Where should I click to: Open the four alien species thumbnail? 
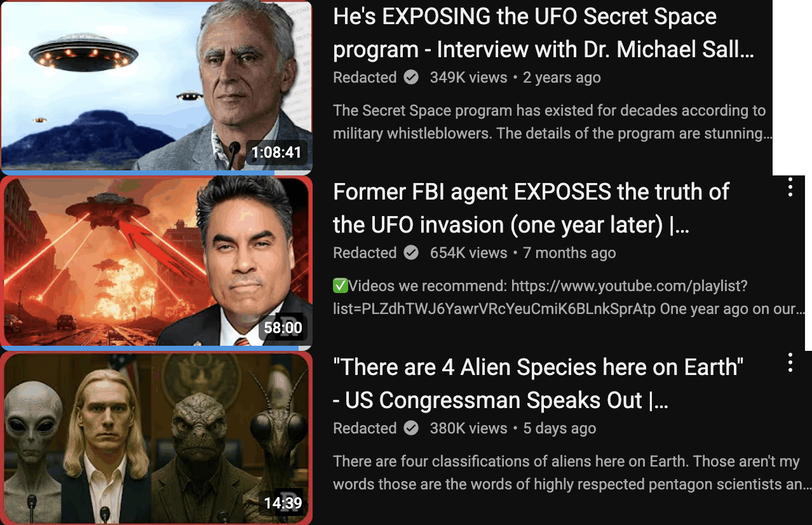(156, 438)
